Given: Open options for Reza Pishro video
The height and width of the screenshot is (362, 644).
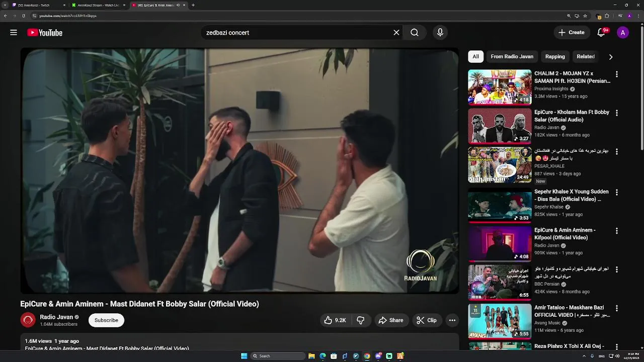Looking at the screenshot, I should [616, 347].
